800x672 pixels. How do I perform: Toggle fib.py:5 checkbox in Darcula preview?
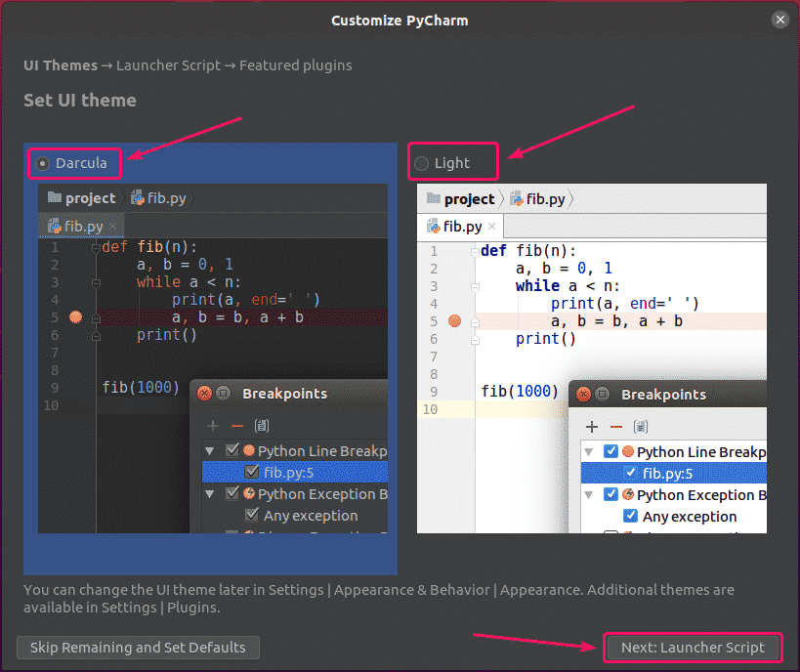[x=252, y=472]
